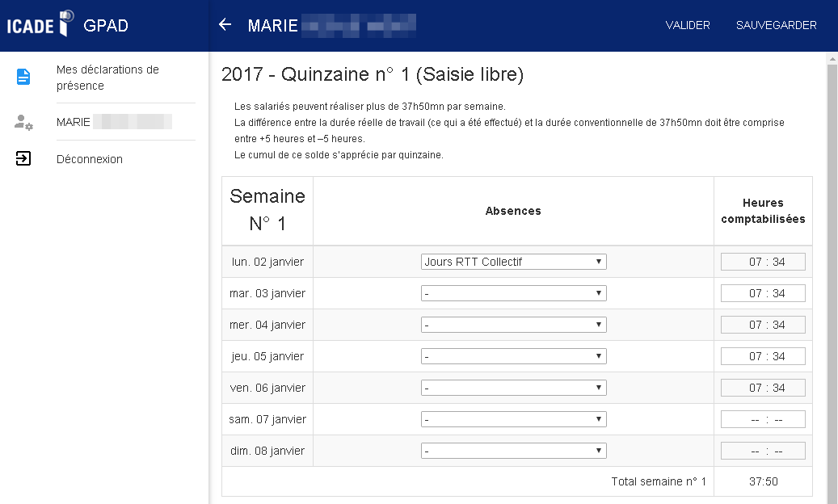Open absence dropdown for ven. 06 janvier

513,388
